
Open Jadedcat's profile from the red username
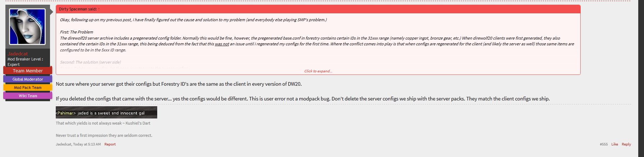click(18, 54)
